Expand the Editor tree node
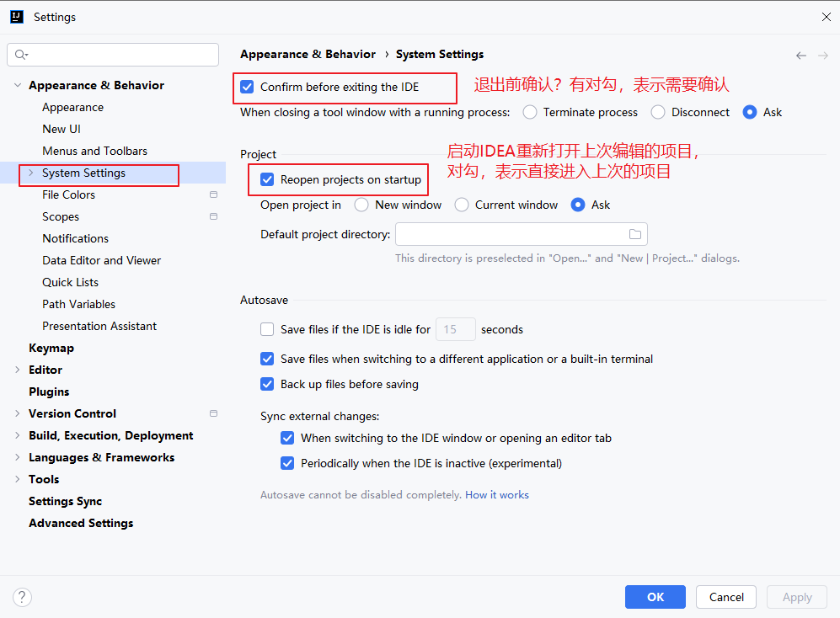This screenshot has height=618, width=840. click(17, 370)
